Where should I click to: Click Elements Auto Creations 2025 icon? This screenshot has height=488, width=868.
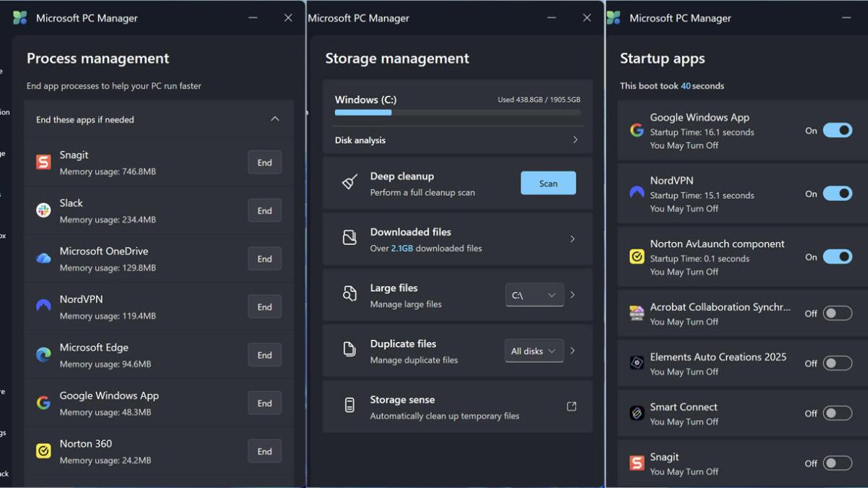(x=637, y=363)
